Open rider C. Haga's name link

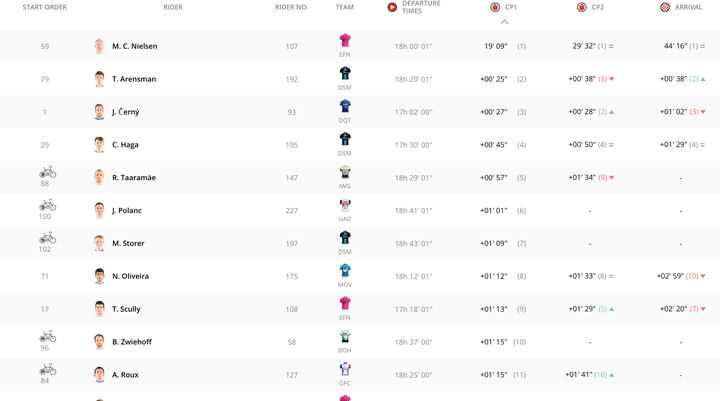pos(125,145)
